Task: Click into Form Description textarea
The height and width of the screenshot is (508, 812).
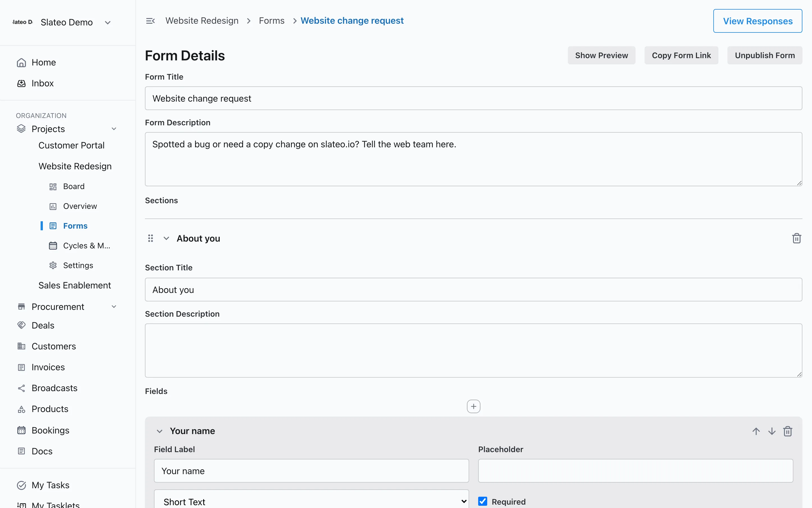Action: point(473,159)
